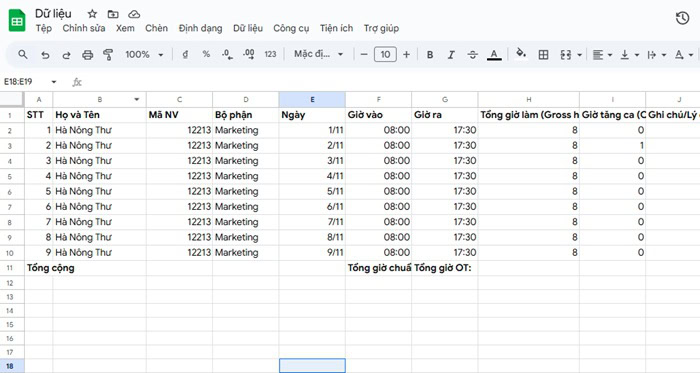The image size is (700, 373).
Task: Expand the name box dropdown arrow
Action: click(54, 82)
